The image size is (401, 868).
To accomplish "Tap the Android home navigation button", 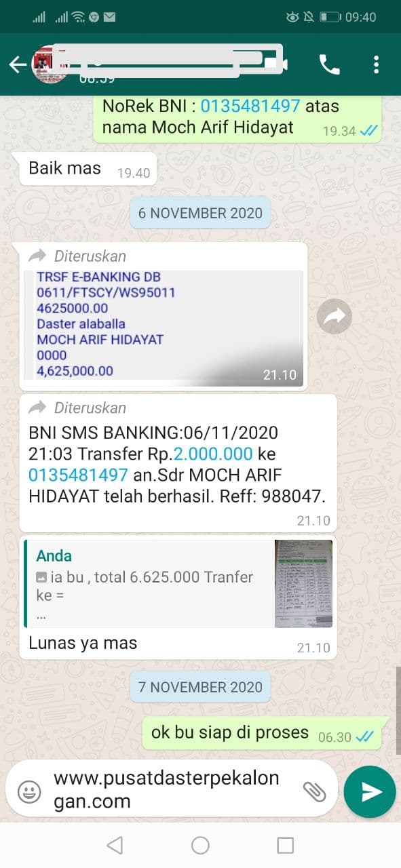I will [200, 845].
